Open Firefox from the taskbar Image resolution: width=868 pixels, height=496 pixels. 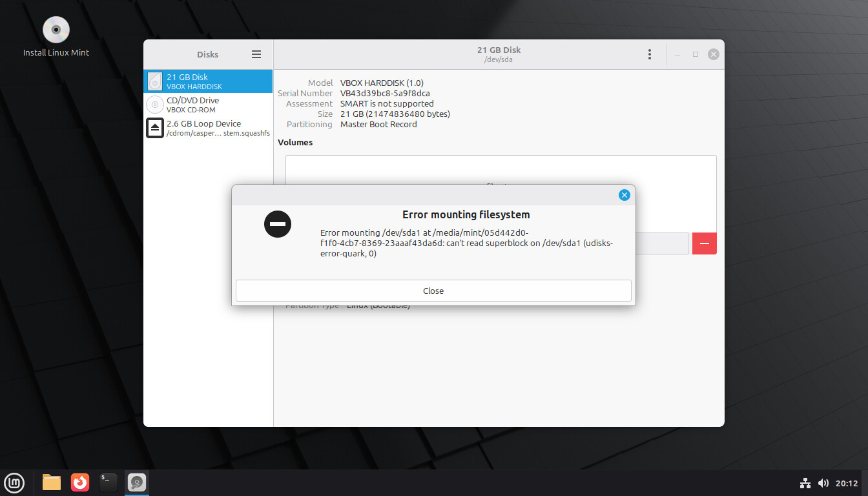(80, 482)
